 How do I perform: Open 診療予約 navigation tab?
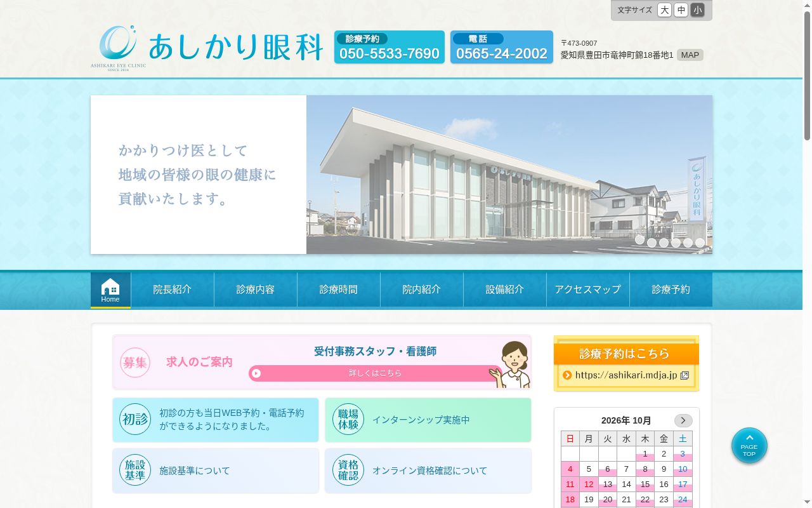(x=671, y=290)
